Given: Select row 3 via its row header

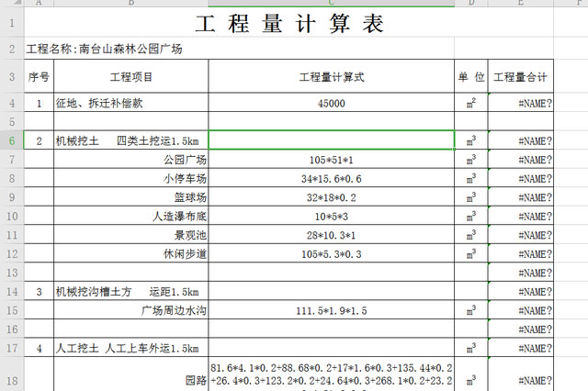Looking at the screenshot, I should point(12,76).
